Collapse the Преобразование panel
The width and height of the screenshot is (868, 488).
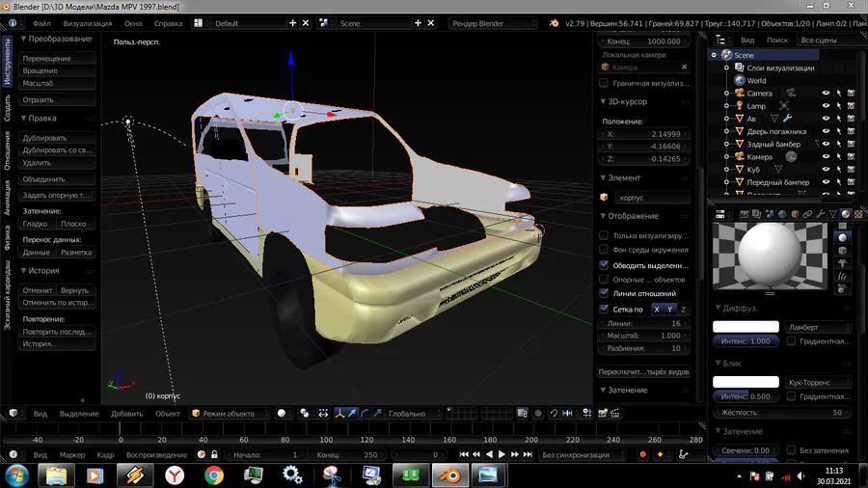point(24,39)
